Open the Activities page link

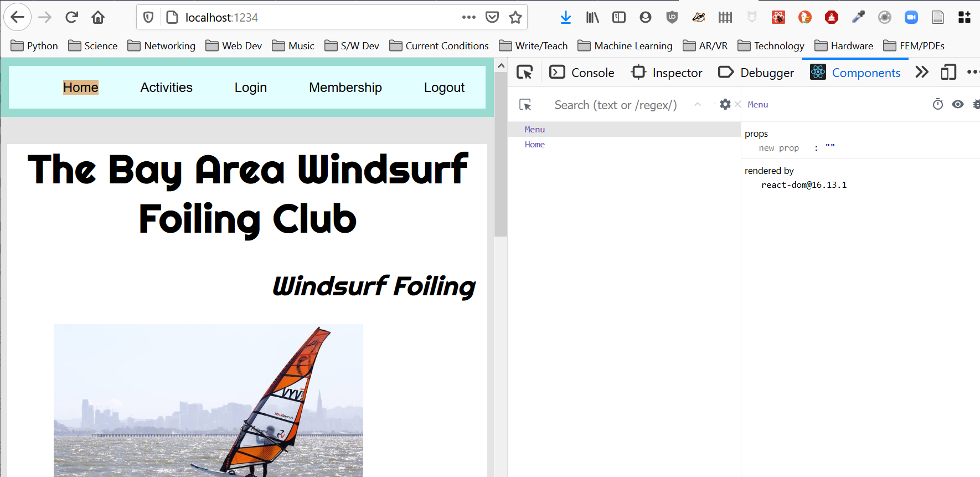pyautogui.click(x=166, y=88)
